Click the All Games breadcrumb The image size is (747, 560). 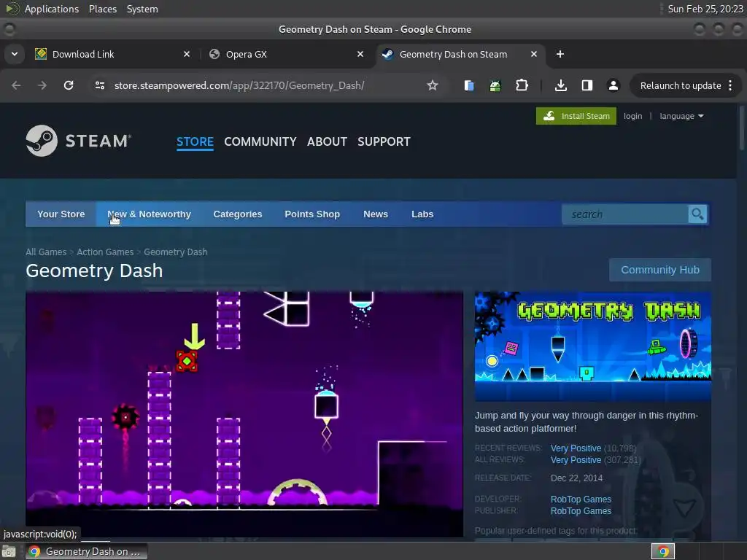point(46,252)
